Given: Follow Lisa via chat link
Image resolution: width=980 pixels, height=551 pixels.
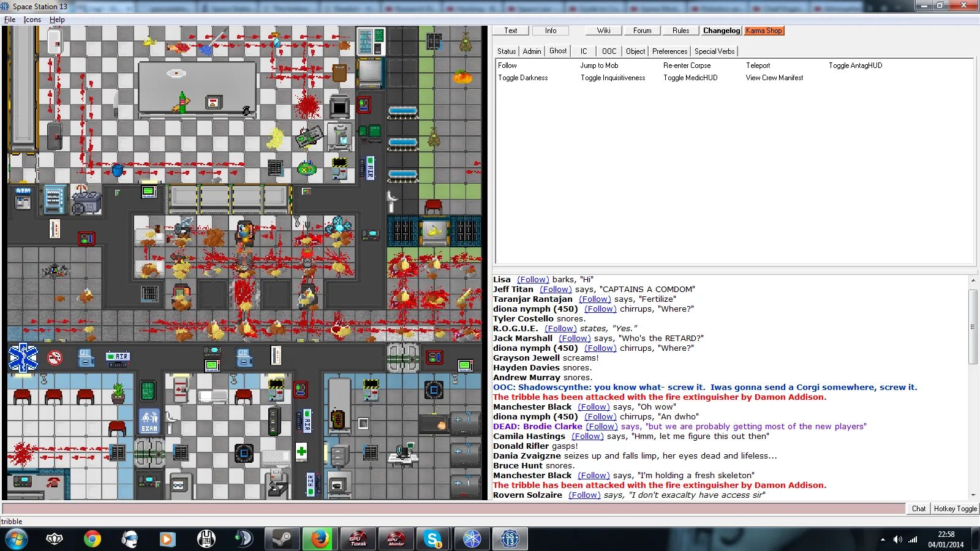Looking at the screenshot, I should [x=533, y=280].
